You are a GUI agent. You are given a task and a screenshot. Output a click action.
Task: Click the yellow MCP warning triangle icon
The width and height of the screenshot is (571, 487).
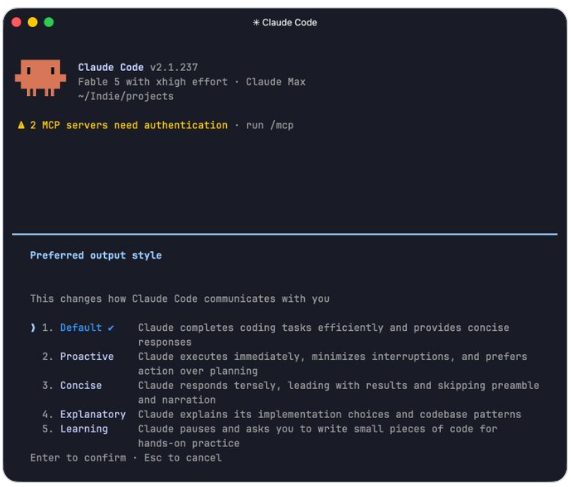[x=21, y=125]
